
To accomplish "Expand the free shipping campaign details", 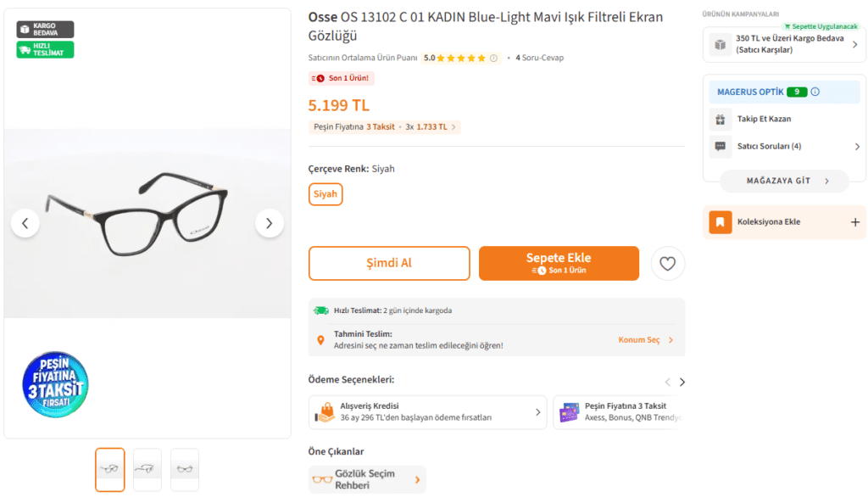I will coord(854,44).
